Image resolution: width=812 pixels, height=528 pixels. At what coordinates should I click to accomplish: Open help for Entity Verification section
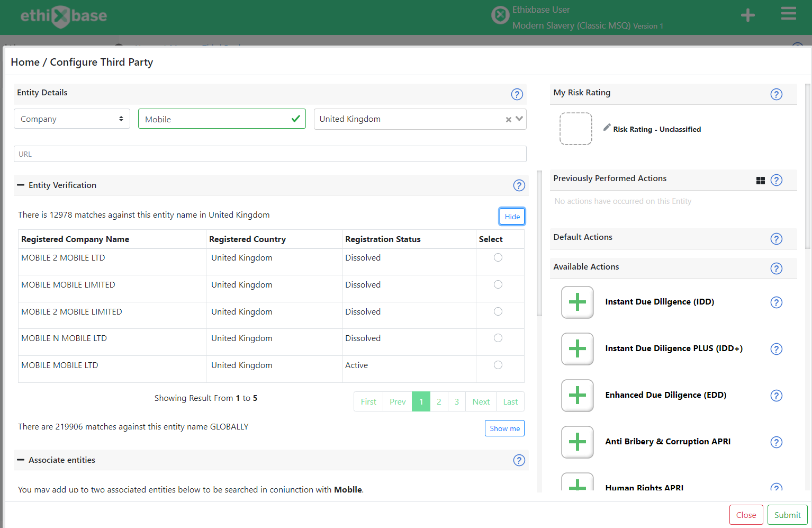pos(519,185)
